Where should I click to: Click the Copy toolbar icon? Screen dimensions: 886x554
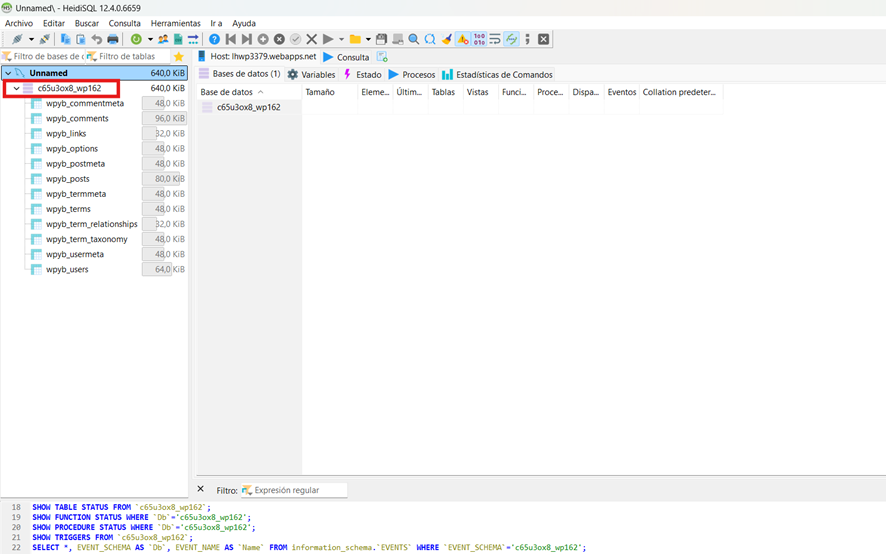pyautogui.click(x=65, y=39)
